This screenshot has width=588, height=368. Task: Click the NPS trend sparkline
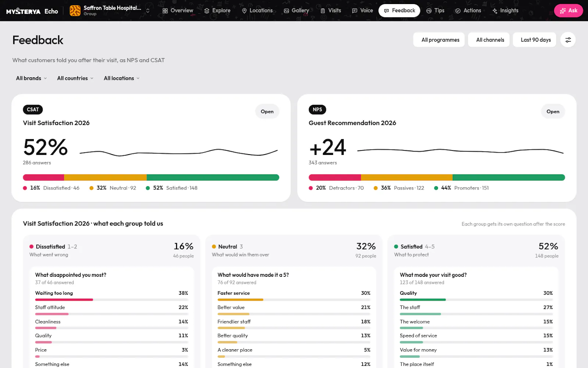(460, 151)
